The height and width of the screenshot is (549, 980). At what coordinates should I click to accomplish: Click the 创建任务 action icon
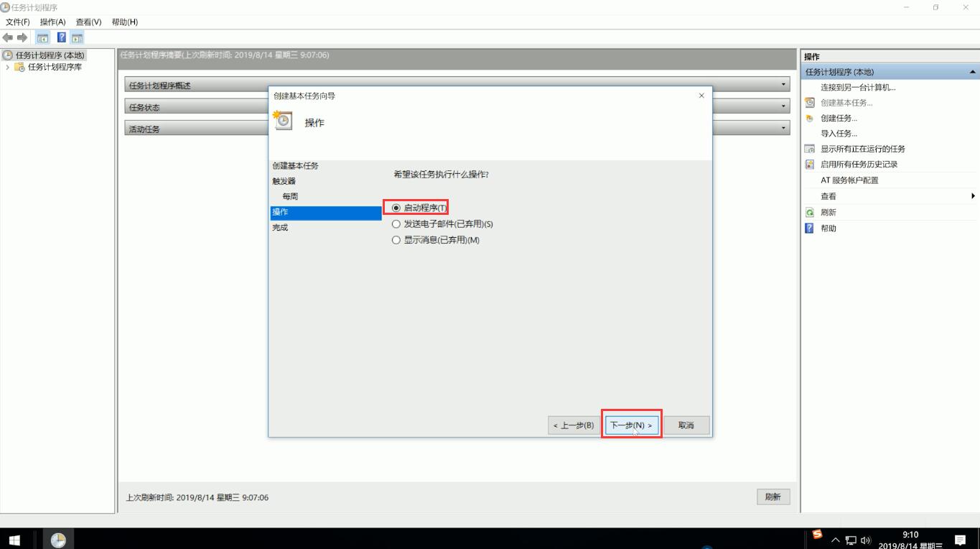click(x=810, y=119)
